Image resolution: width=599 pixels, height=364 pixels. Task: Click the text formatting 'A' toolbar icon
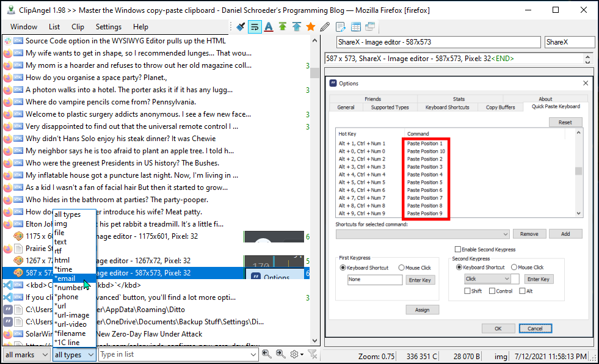coord(269,27)
